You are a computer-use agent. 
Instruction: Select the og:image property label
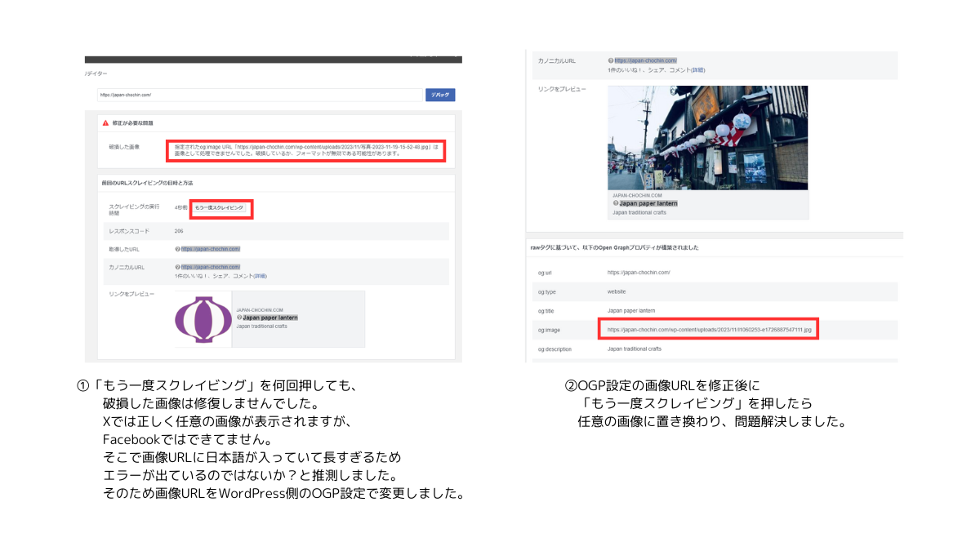(550, 331)
